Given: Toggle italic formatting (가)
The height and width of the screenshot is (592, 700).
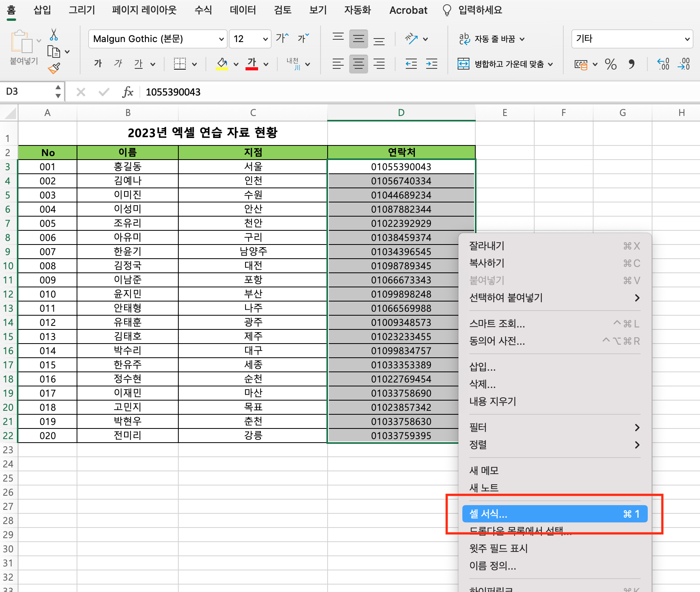Looking at the screenshot, I should coord(118,64).
